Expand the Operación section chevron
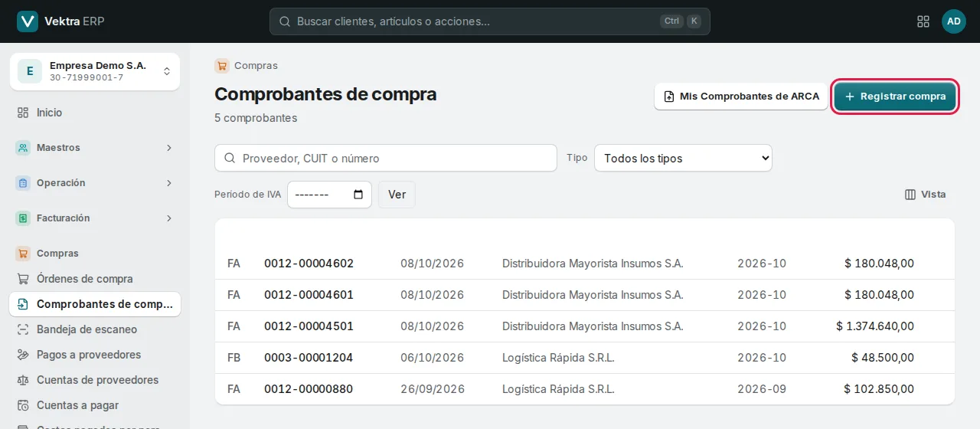 coord(169,183)
